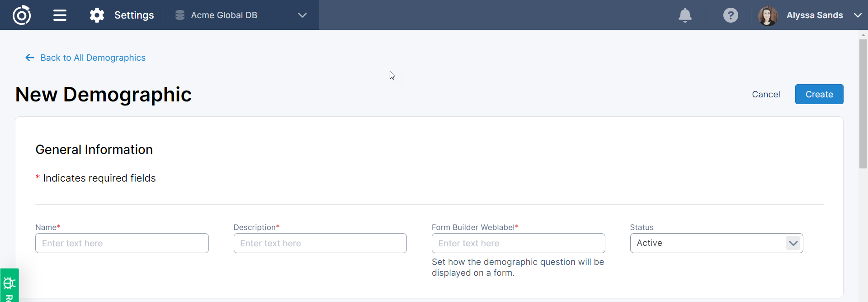Click Alyssa Sands' profile avatar
868x302 pixels.
click(767, 16)
